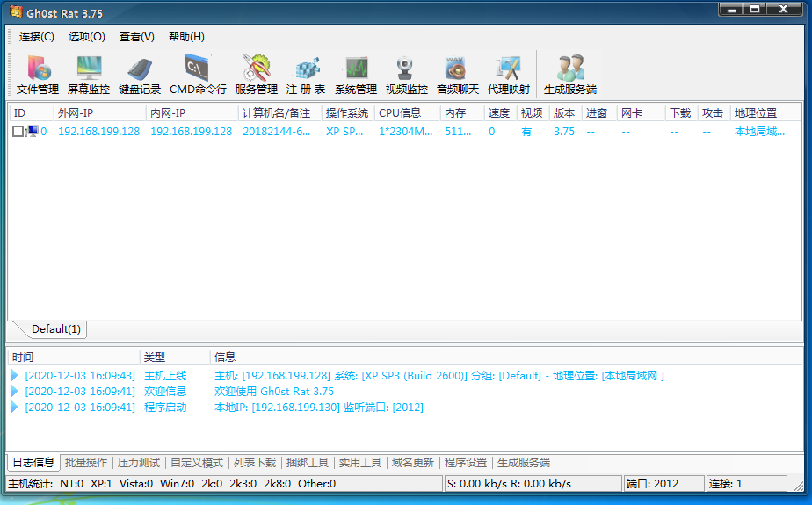Click the 3.75 version cell
This screenshot has height=505, width=812.
564,132
